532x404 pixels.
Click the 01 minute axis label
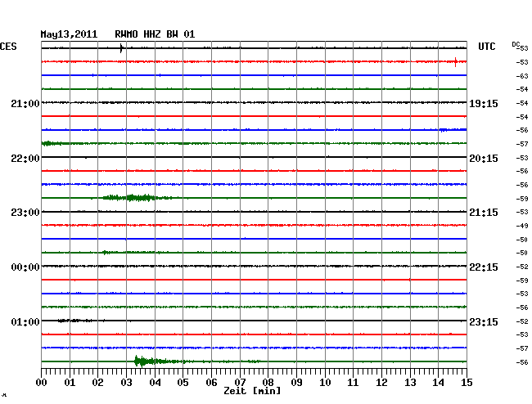70,382
